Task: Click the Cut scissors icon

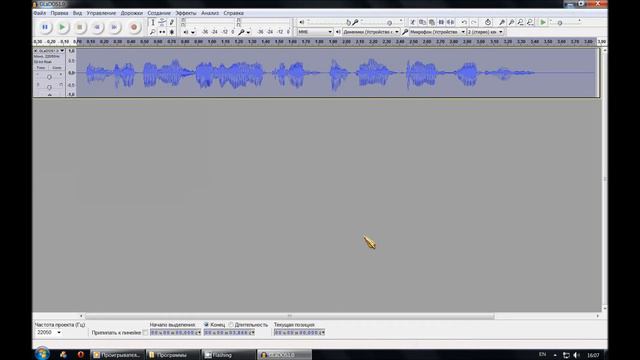Action: click(413, 22)
